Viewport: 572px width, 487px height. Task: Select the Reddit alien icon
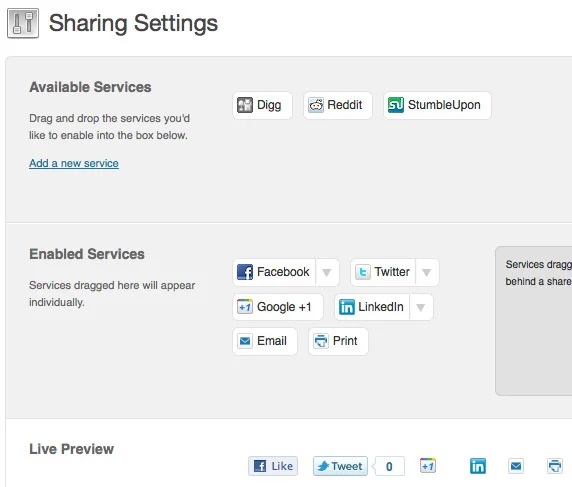(x=316, y=105)
